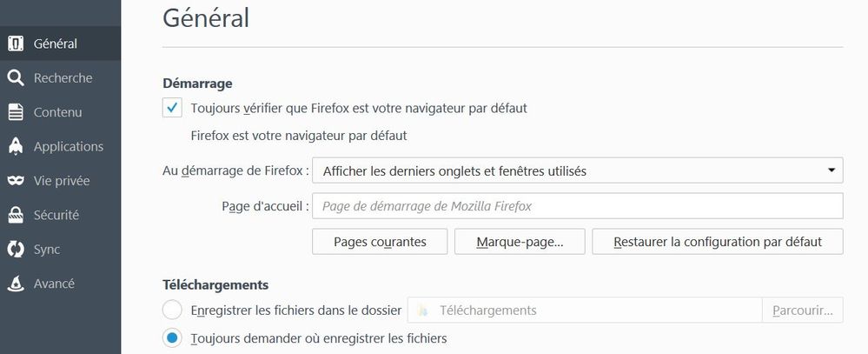This screenshot has width=868, height=354.
Task: Switch to the Vie privée tab
Action: (x=61, y=181)
